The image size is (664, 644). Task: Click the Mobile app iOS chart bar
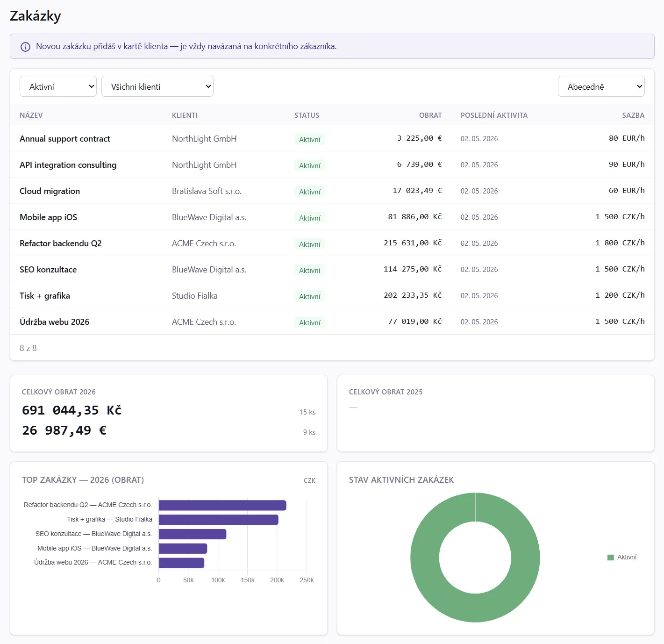[183, 549]
